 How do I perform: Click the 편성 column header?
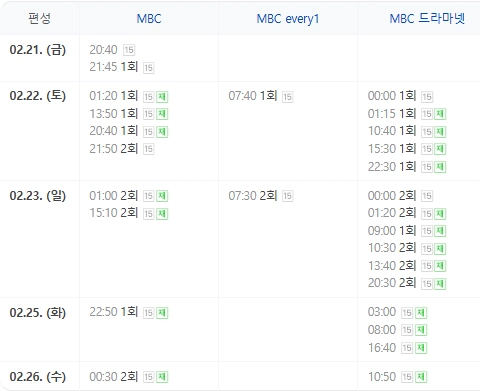[39, 18]
